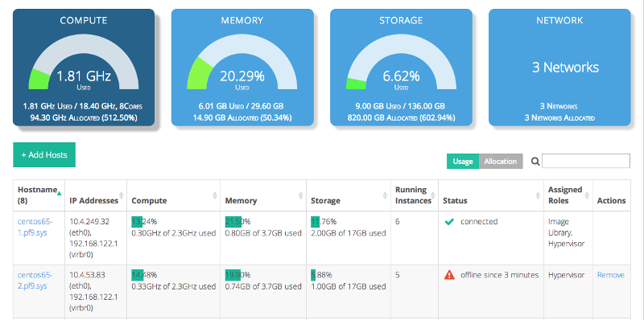Click running instances count 5

coord(398,275)
